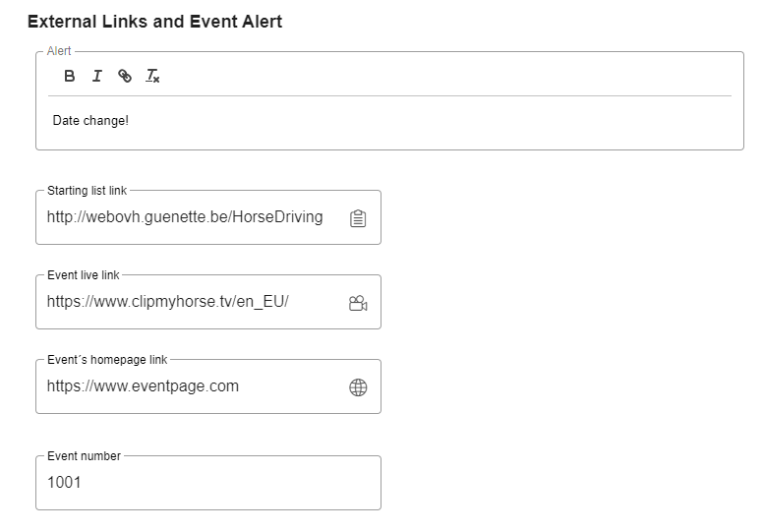Image resolution: width=763 pixels, height=532 pixels.
Task: Click video camera icon in Event live link
Action: point(358,303)
